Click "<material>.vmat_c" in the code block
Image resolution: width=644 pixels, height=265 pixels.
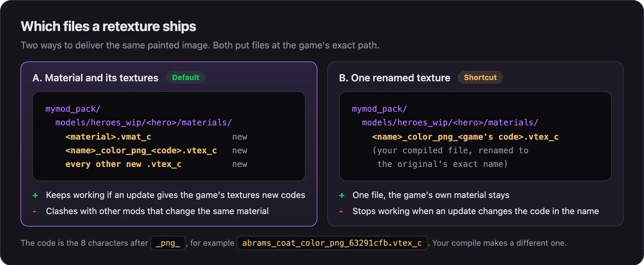[108, 137]
